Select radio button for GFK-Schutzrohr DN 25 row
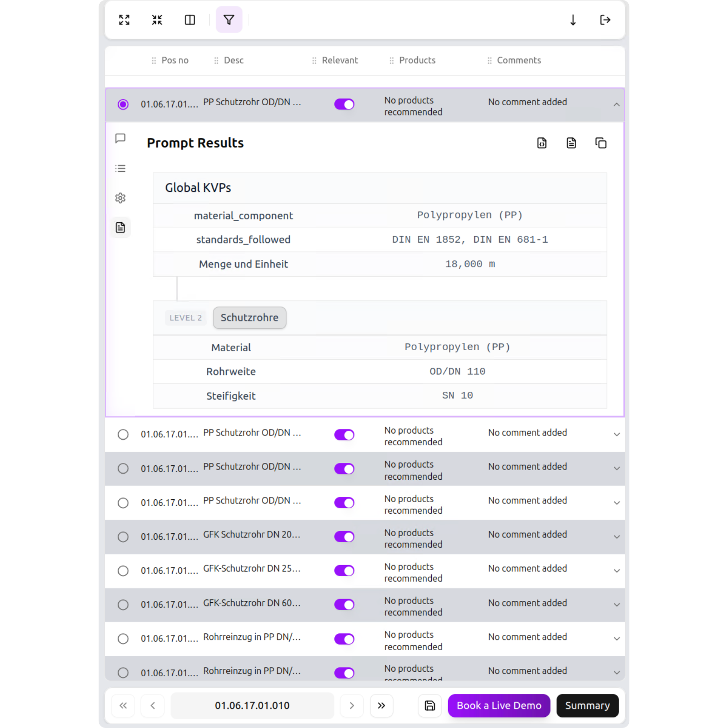The image size is (728, 728). point(123,571)
